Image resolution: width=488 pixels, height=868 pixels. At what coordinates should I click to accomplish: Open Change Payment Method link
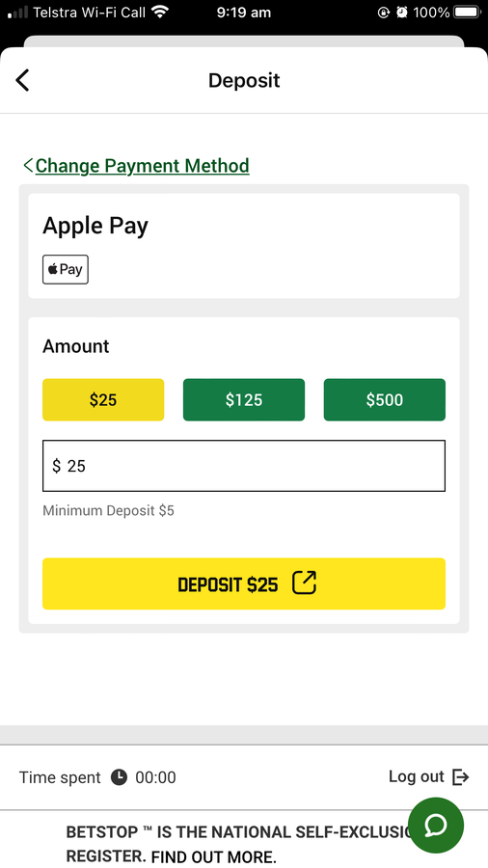pyautogui.click(x=142, y=166)
